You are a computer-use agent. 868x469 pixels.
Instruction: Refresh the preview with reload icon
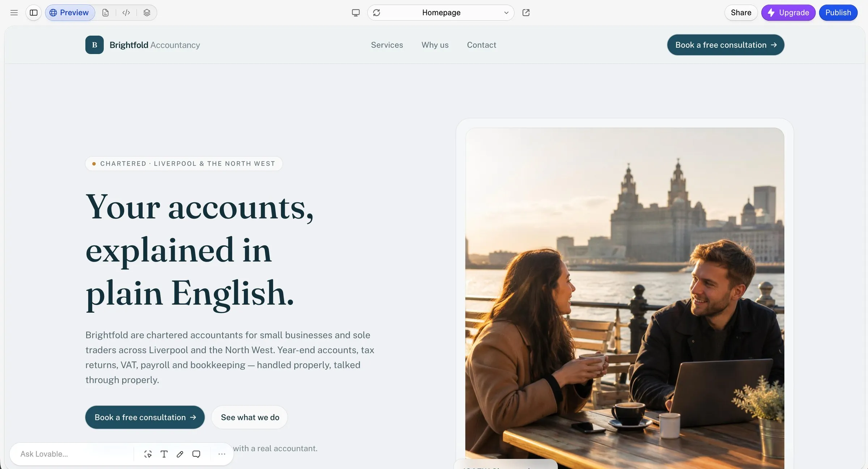376,13
